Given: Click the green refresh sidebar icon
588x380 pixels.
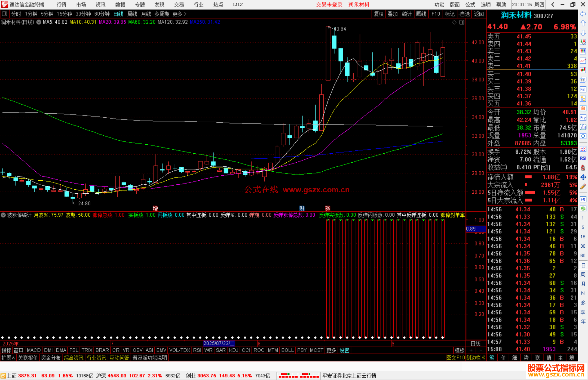Looking at the screenshot, I should [583, 209].
